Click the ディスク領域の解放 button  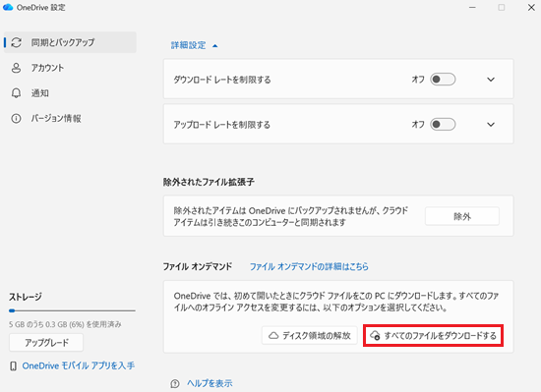310,335
